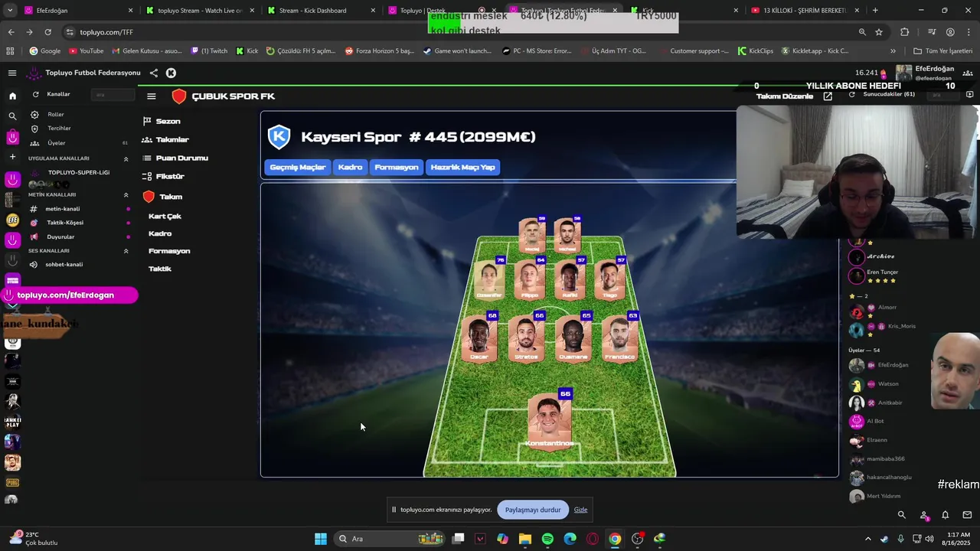Select defender Francisco card
The height and width of the screenshot is (551, 980).
pyautogui.click(x=619, y=337)
